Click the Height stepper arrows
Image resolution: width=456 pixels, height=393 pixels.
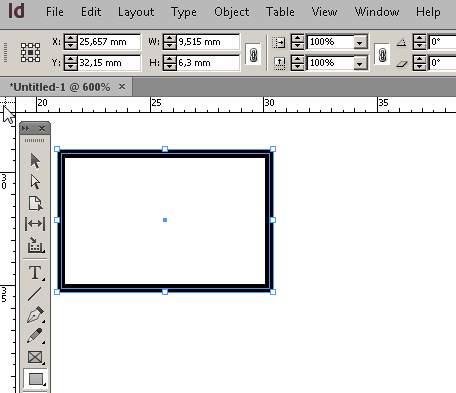point(170,63)
